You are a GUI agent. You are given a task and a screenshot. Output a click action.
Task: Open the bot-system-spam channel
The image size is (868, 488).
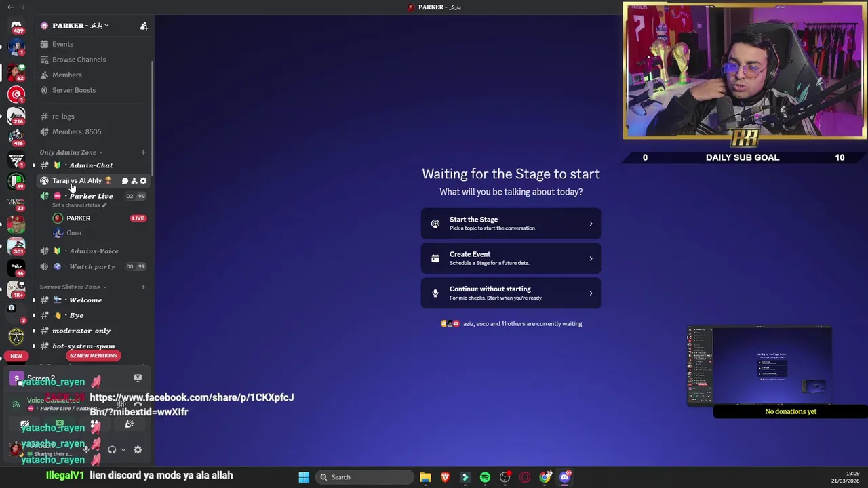pos(83,346)
